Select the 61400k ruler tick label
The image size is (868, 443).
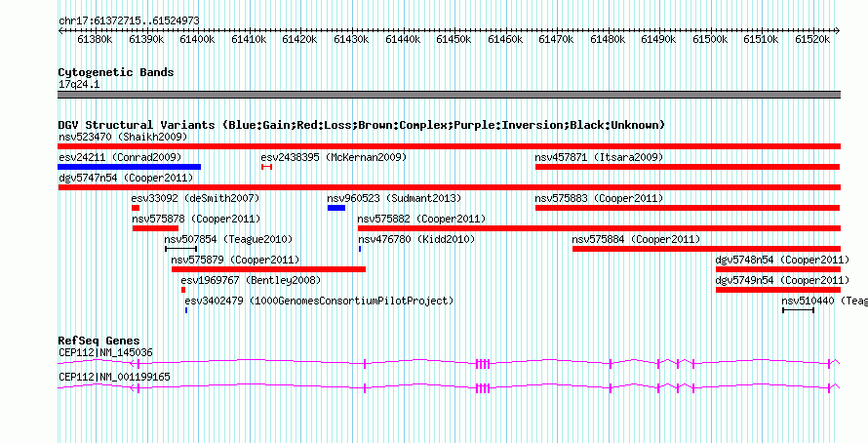click(198, 39)
